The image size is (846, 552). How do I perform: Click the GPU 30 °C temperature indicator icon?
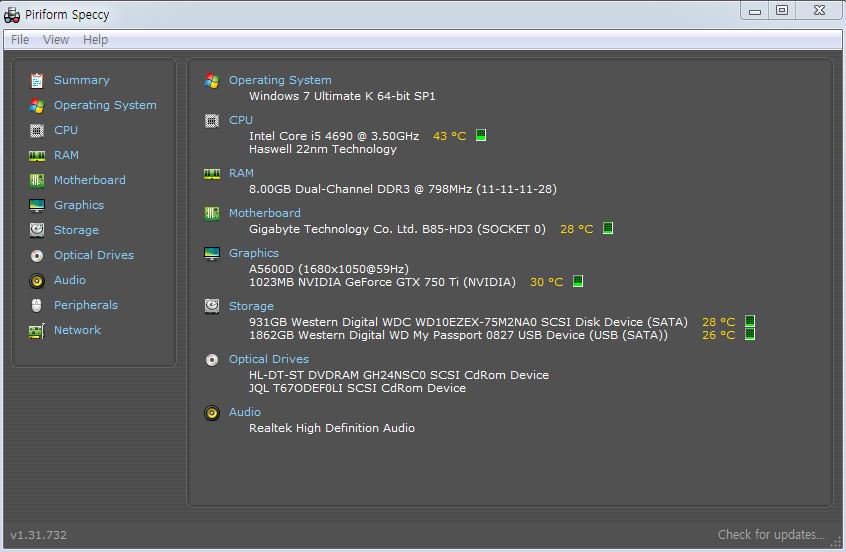(x=577, y=281)
